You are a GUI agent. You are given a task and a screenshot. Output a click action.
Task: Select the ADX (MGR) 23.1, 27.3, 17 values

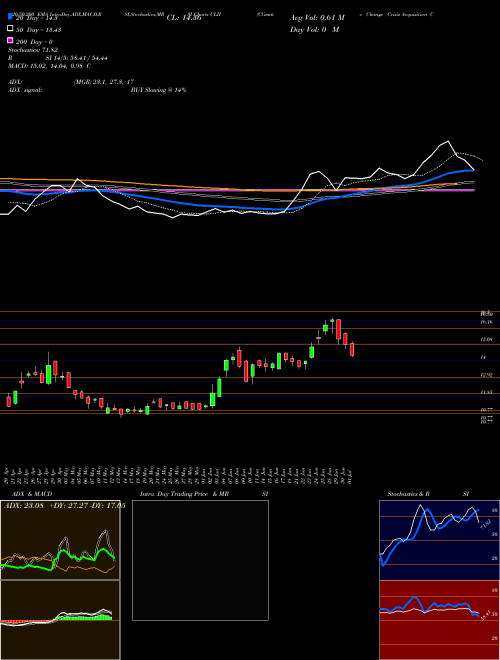104,82
